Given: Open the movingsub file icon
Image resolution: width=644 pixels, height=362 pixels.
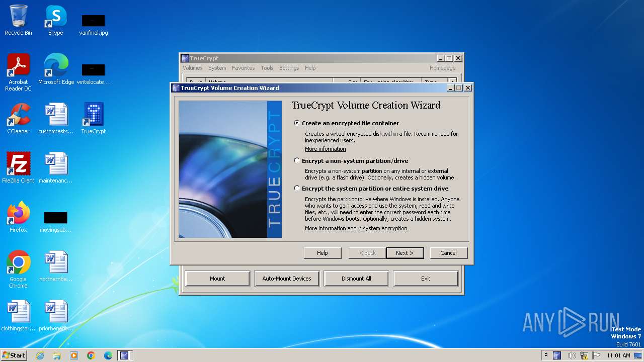Looking at the screenshot, I should click(x=56, y=221).
